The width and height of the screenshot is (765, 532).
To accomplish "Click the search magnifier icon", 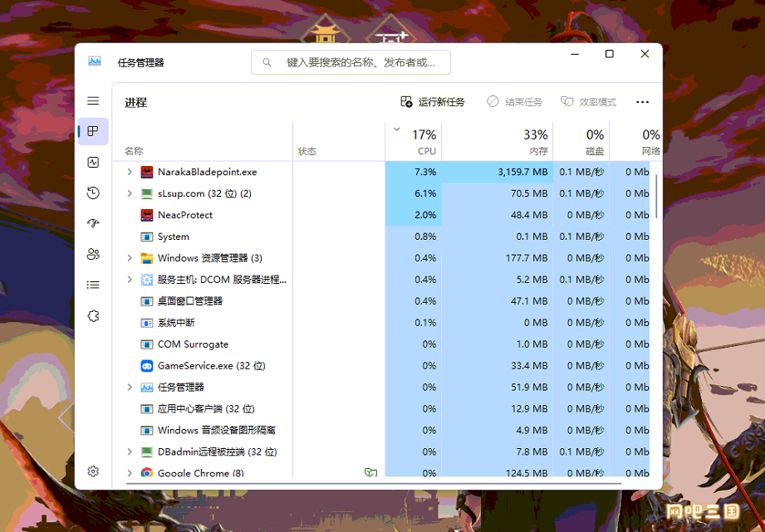I will 267,62.
